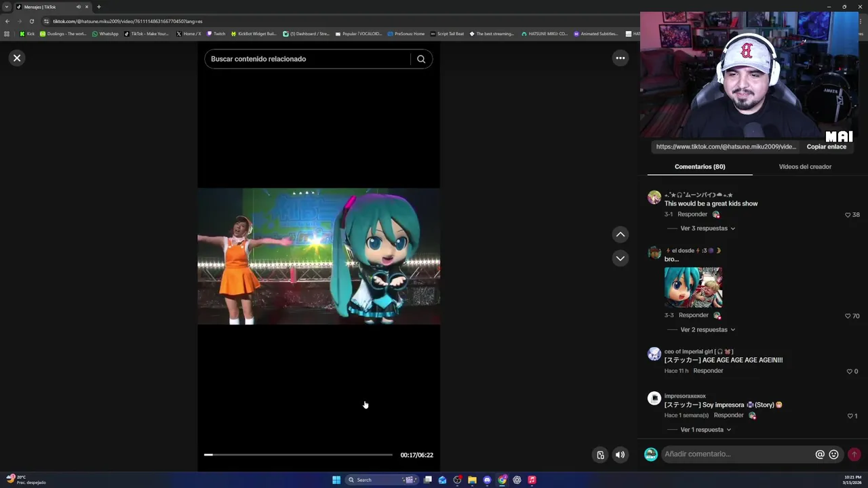Reload the page with refresh icon
Screen dimensions: 868x488
(x=31, y=21)
